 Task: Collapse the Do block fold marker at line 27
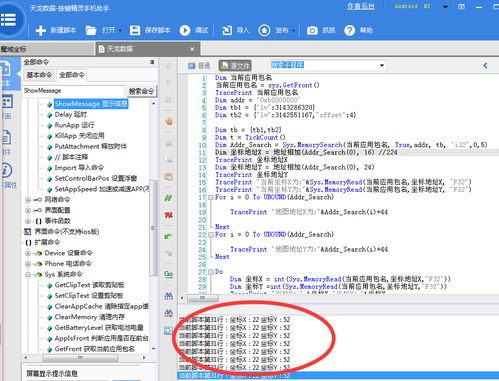pos(211,272)
